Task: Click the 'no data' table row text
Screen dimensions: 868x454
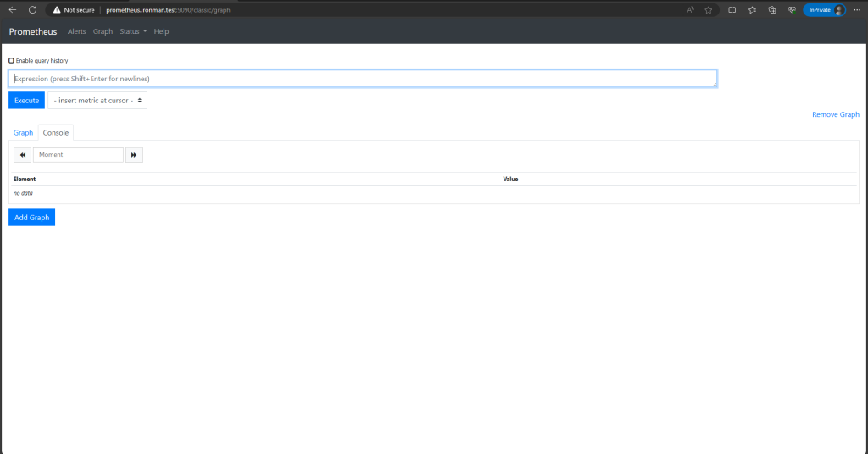Action: (23, 193)
